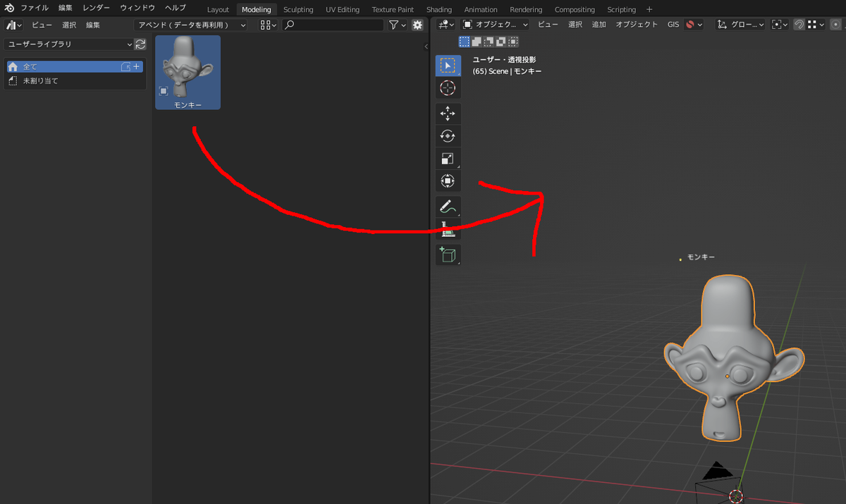The width and height of the screenshot is (846, 504).
Task: Open the 3D viewport editor type dropdown
Action: [x=446, y=24]
